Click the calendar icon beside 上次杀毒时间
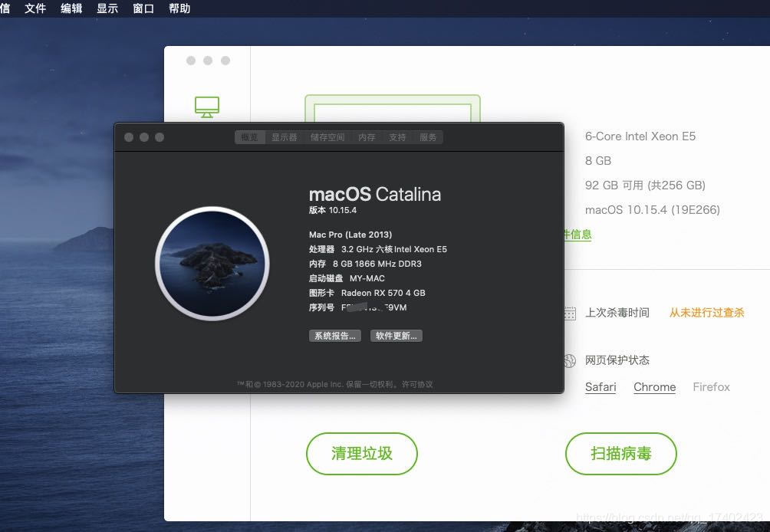This screenshot has height=532, width=770. [x=570, y=313]
